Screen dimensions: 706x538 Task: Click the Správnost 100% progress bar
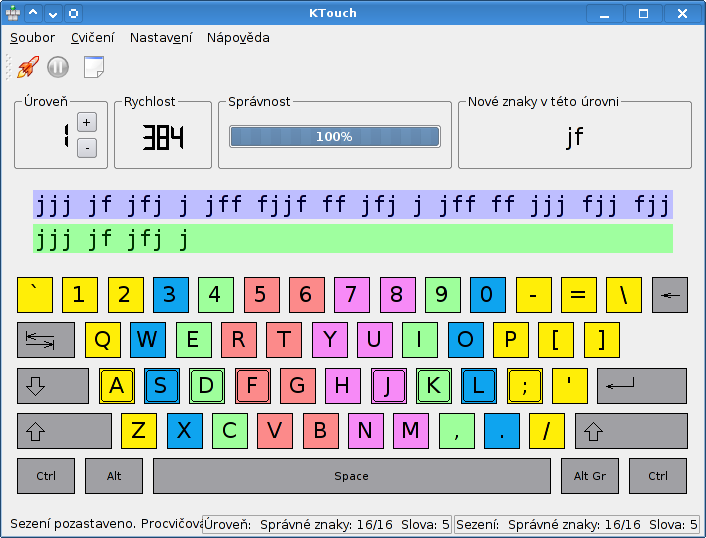coord(335,136)
